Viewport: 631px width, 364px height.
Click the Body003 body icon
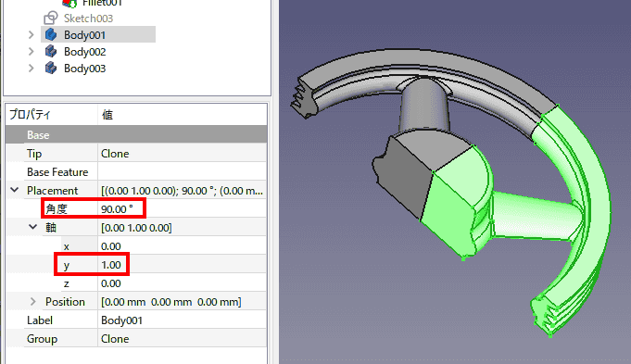pyautogui.click(x=51, y=68)
